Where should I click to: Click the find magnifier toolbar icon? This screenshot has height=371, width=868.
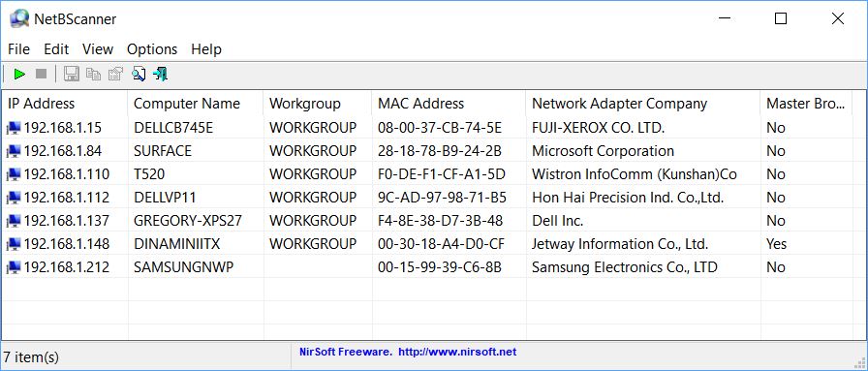[x=139, y=74]
